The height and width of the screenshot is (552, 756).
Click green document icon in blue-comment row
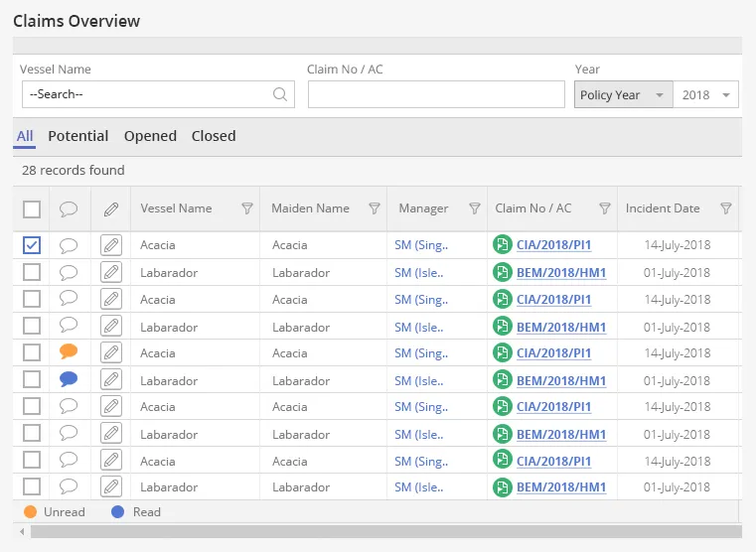click(x=503, y=379)
